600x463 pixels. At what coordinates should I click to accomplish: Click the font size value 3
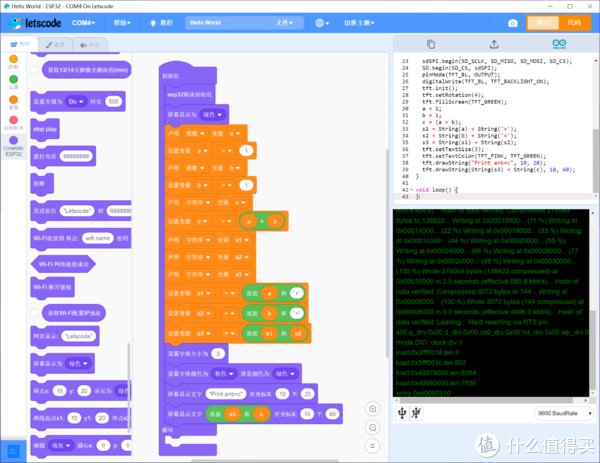pyautogui.click(x=218, y=353)
